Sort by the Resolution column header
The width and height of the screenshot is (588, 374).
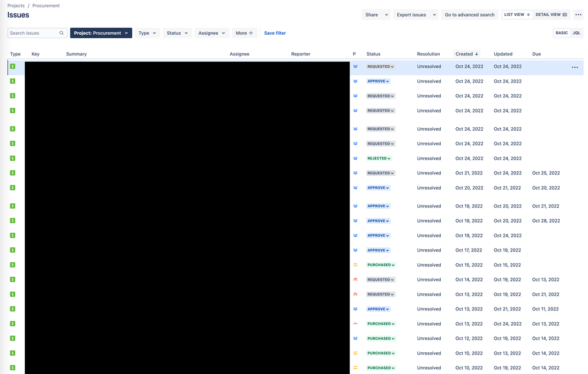click(428, 54)
